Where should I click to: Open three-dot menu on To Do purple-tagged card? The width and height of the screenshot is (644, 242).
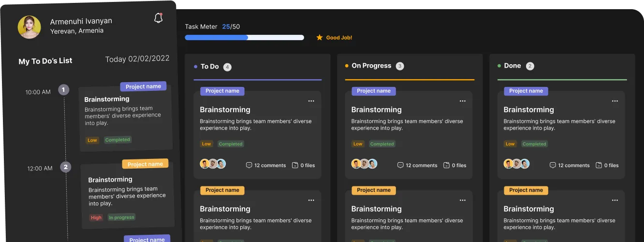click(x=311, y=101)
